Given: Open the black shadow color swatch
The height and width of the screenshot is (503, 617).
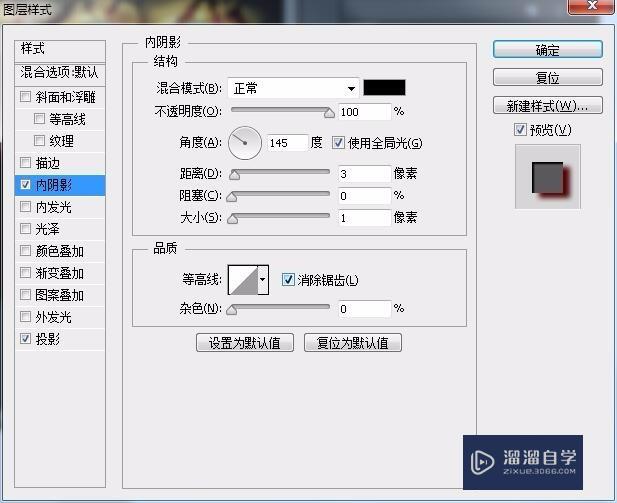Looking at the screenshot, I should pos(384,87).
